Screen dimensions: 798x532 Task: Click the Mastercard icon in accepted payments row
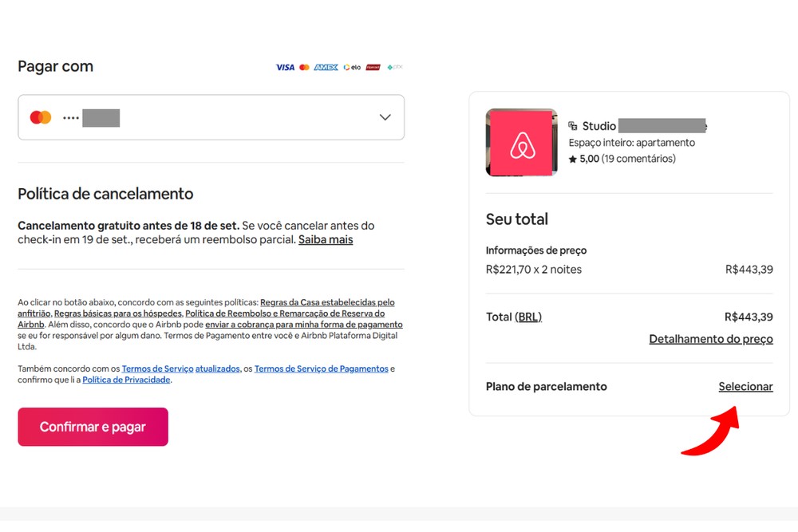[304, 66]
